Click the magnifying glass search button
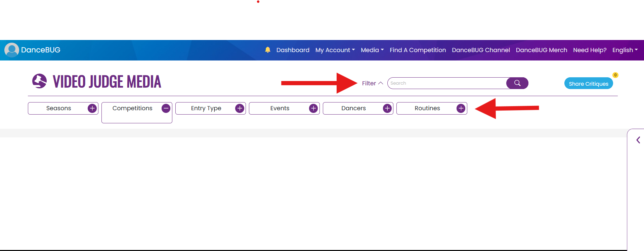Viewport: 644px width, 251px height. coord(517,83)
